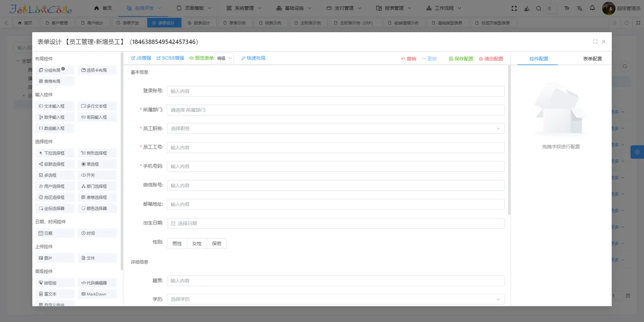Choose 女性 gender option
The height and width of the screenshot is (322, 644).
point(197,244)
